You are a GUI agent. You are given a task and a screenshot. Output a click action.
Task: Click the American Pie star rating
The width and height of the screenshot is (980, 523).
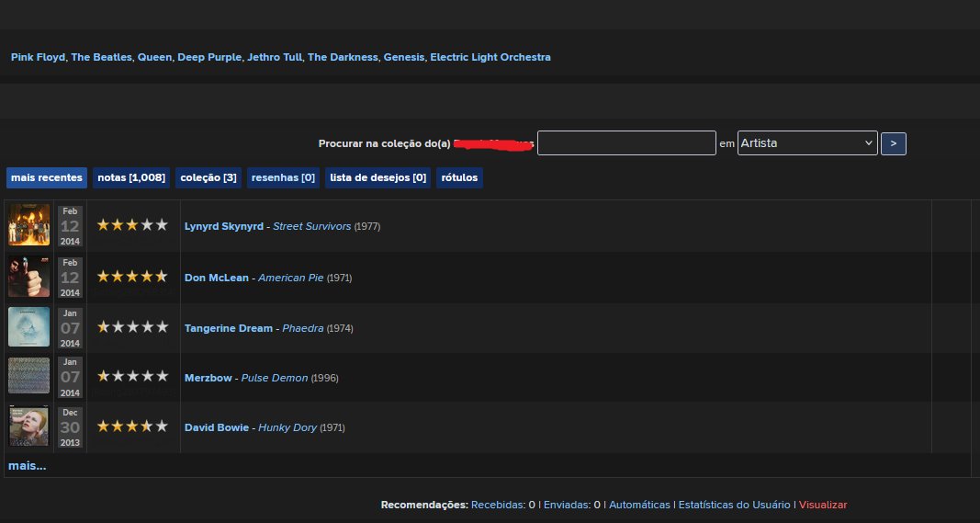[132, 277]
